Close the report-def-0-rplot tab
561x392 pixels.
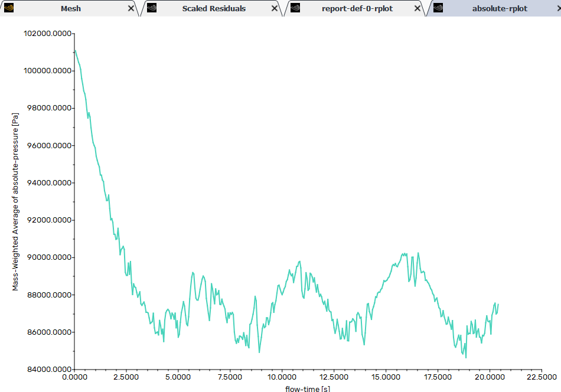[418, 9]
